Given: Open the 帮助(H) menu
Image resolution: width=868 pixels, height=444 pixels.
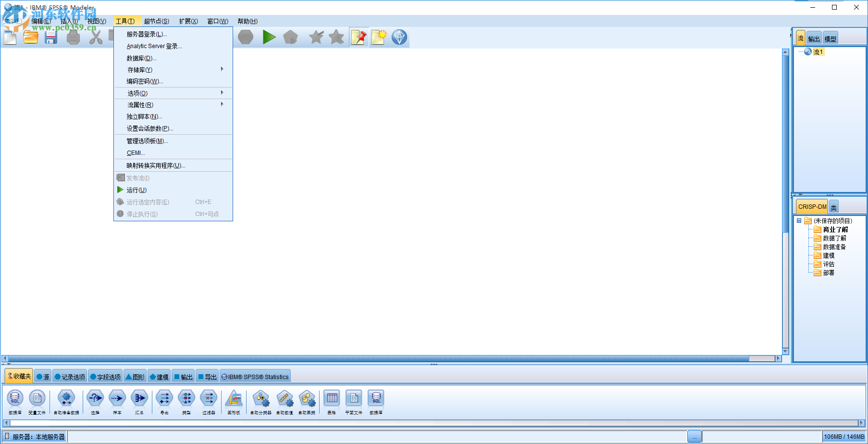Looking at the screenshot, I should pos(247,21).
